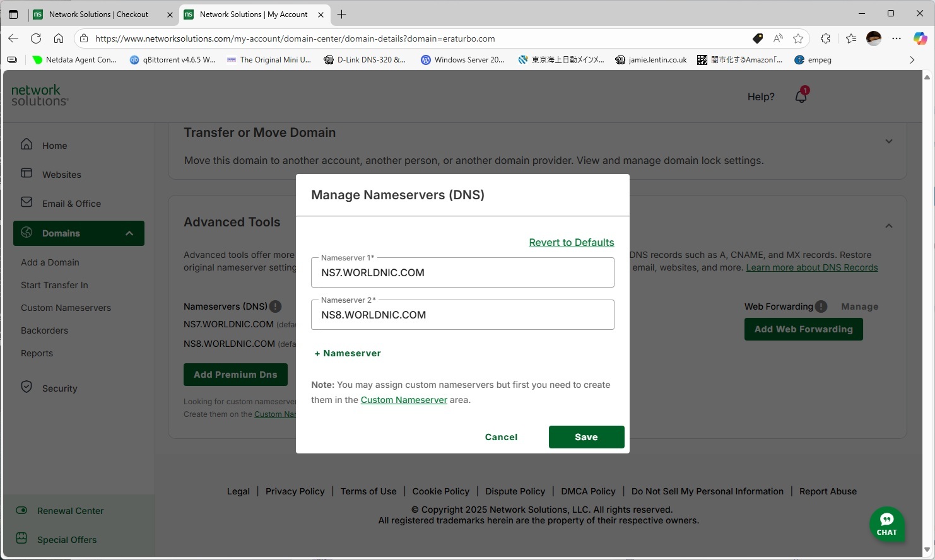
Task: Open the notifications bell icon
Action: click(x=801, y=96)
